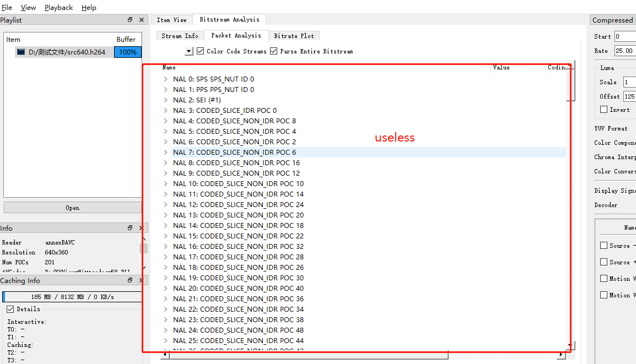This screenshot has width=636, height=364.
Task: Click the Start input field on right panel
Action: (628, 36)
